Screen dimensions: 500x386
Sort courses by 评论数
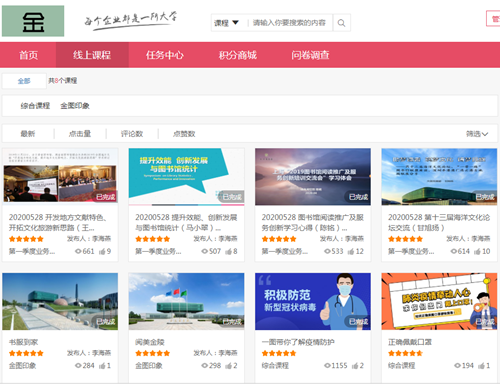(x=132, y=134)
